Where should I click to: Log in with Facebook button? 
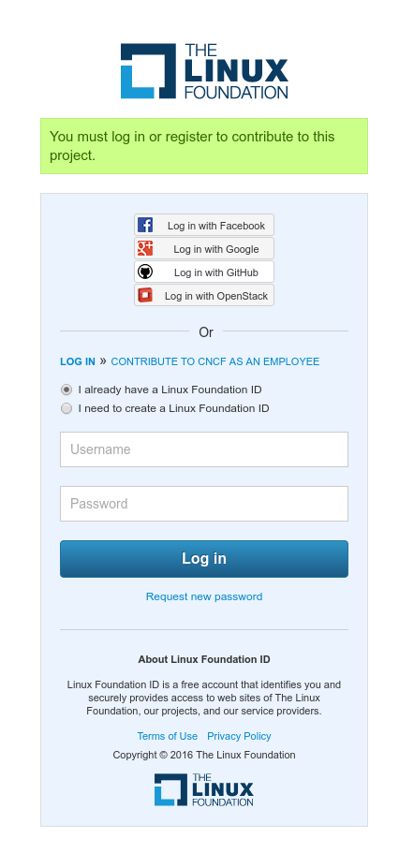(204, 226)
